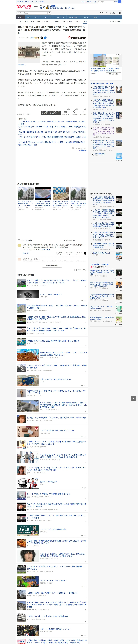Submit the keyword search with the magnifier
Image resolution: width=138 pixels, height=644 pixels.
click(49, 13)
